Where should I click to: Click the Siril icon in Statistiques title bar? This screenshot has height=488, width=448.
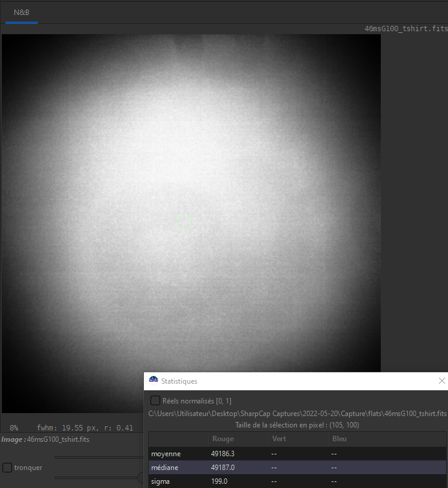154,380
